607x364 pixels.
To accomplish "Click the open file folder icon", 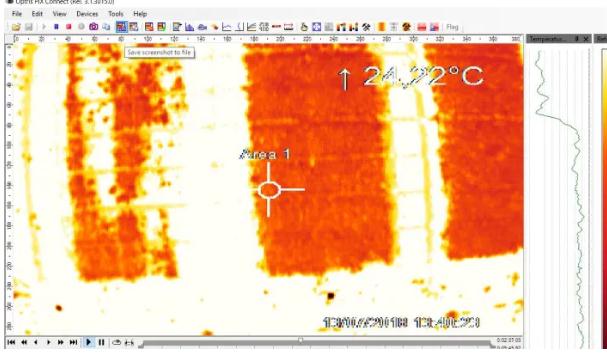I will [x=16, y=27].
